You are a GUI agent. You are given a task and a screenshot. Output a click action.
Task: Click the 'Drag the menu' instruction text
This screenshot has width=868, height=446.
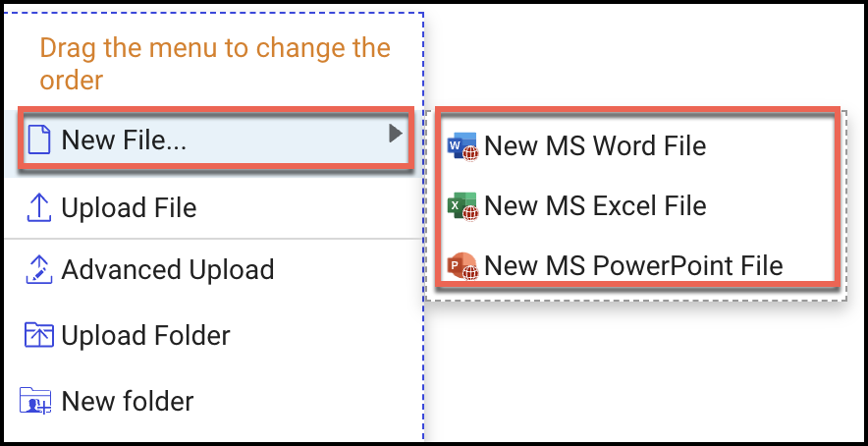214,62
